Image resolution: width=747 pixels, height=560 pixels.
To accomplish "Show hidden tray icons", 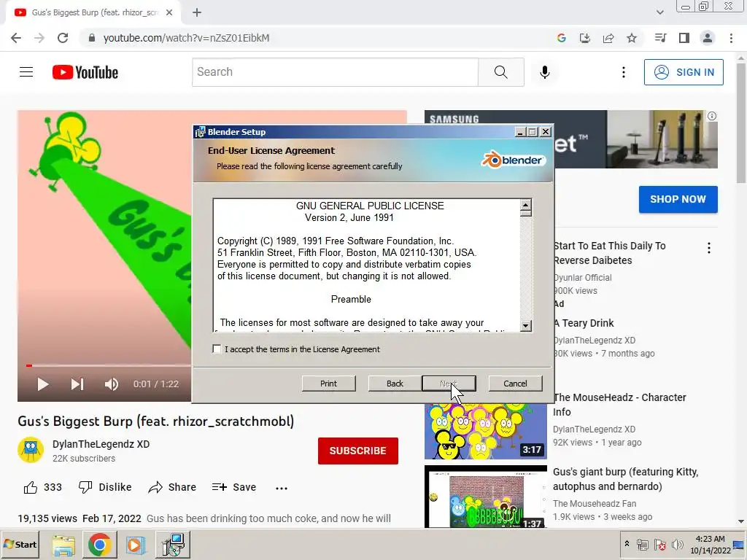I will pos(627,544).
